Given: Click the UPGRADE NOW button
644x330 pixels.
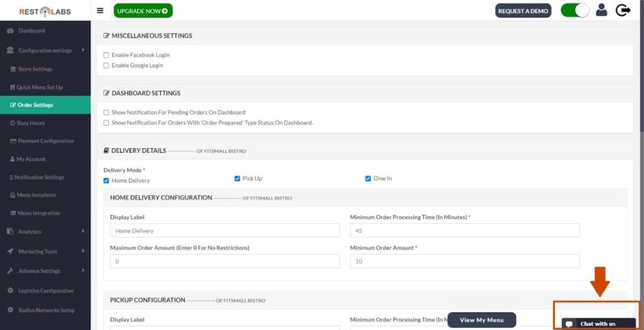Looking at the screenshot, I should 143,11.
